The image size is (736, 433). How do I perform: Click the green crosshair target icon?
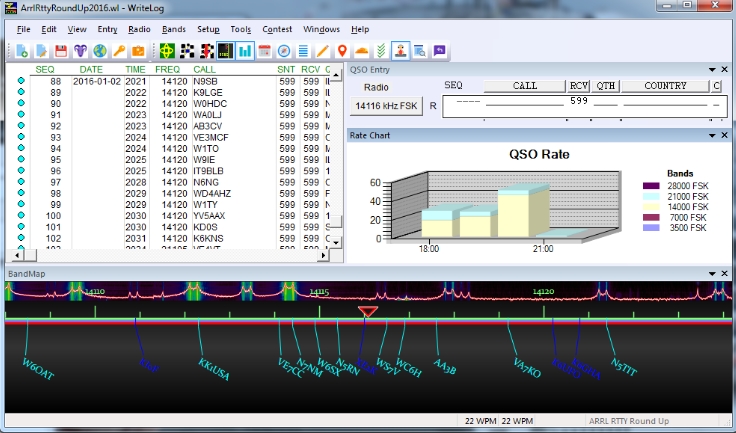click(x=167, y=51)
